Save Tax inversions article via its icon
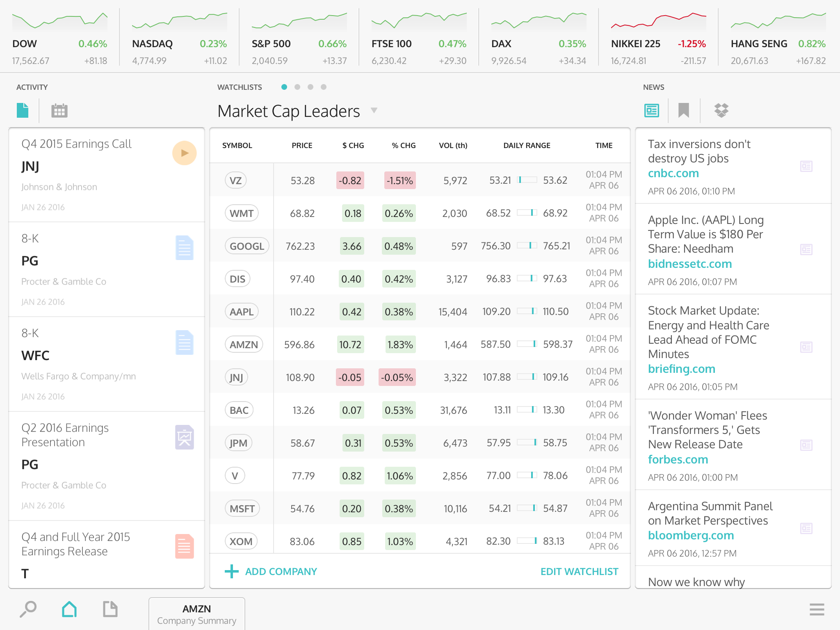The image size is (840, 630). pos(806,166)
